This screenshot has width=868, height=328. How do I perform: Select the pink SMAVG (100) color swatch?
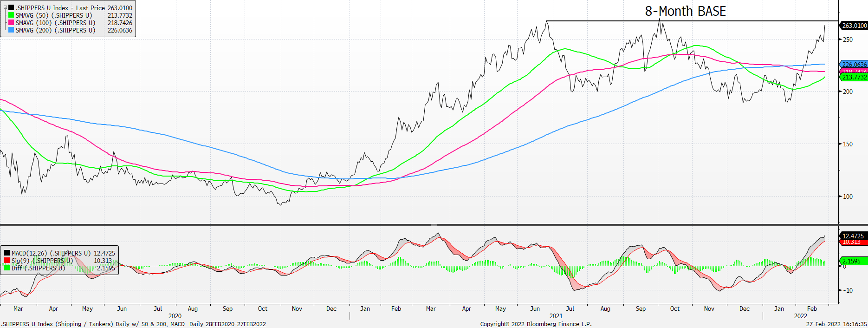[x=11, y=23]
